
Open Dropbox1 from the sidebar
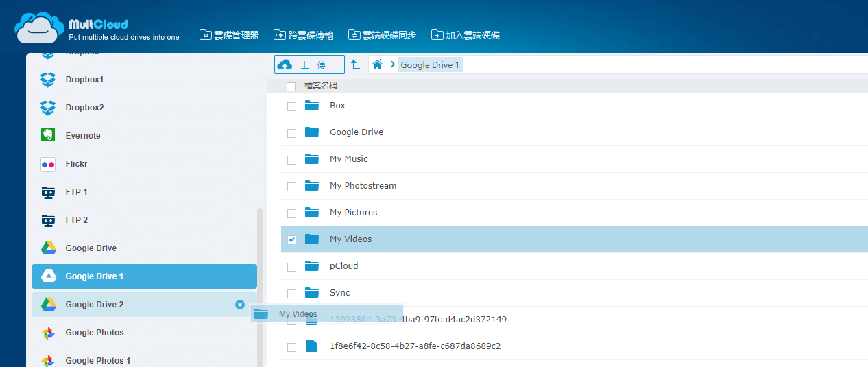pyautogui.click(x=84, y=80)
